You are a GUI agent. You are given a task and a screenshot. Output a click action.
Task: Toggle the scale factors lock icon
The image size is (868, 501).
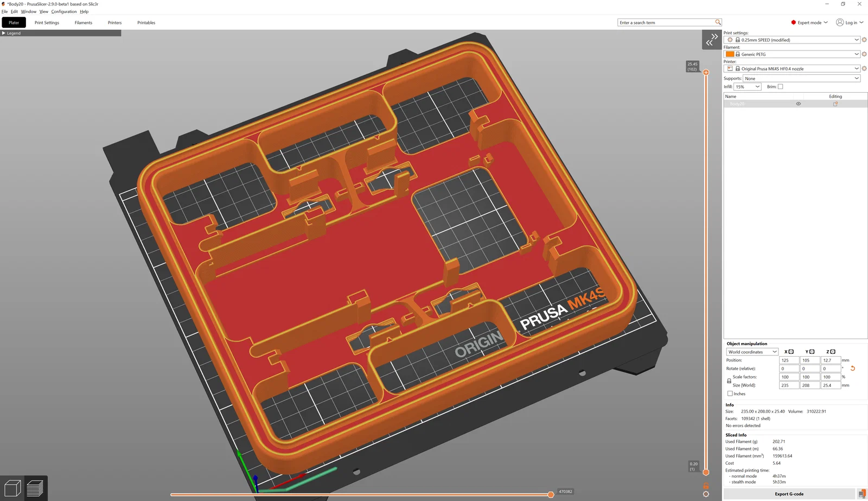pos(729,381)
